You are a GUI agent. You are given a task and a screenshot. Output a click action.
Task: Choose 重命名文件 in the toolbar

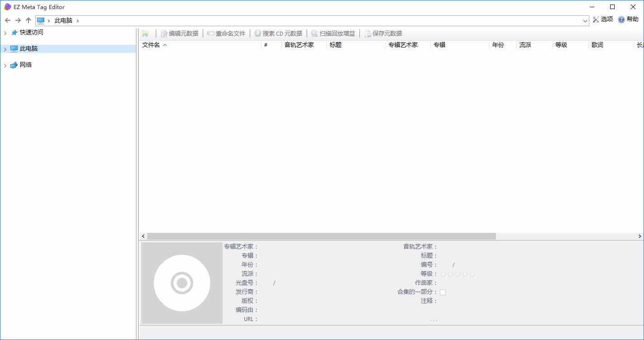[226, 33]
